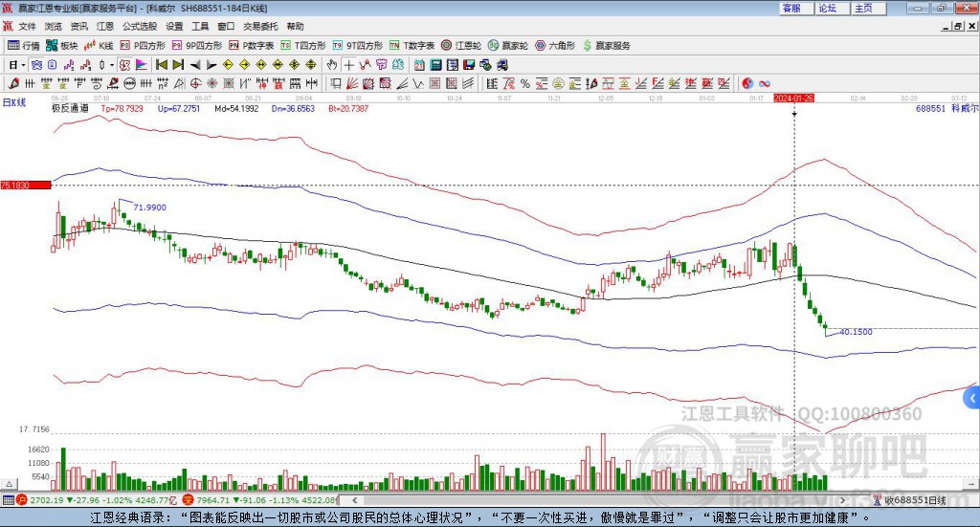The width and height of the screenshot is (980, 527).
Task: Click the 2024-01-26 highlighted date marker
Action: point(793,99)
